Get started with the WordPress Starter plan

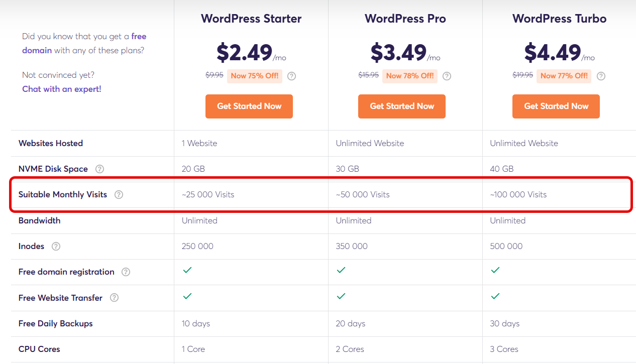(x=249, y=106)
